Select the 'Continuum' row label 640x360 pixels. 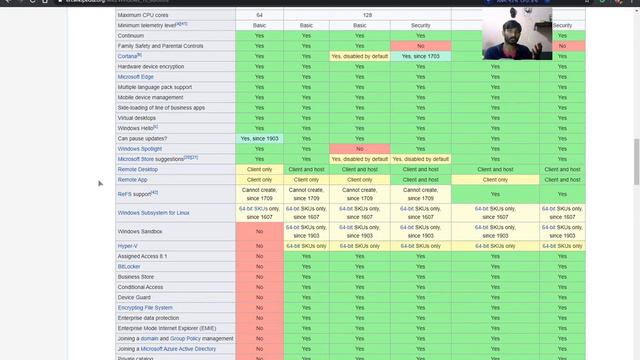[131, 36]
